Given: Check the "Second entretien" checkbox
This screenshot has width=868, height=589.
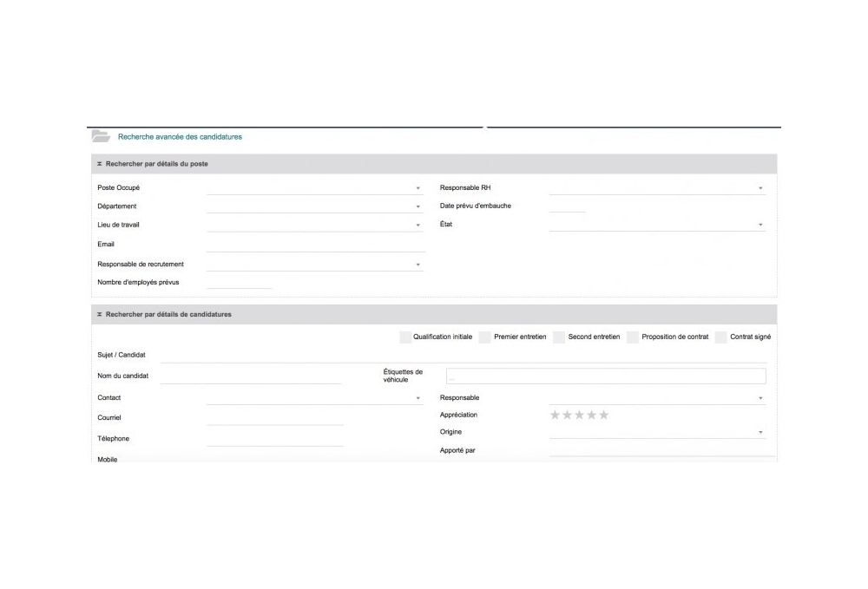Looking at the screenshot, I should pos(559,337).
